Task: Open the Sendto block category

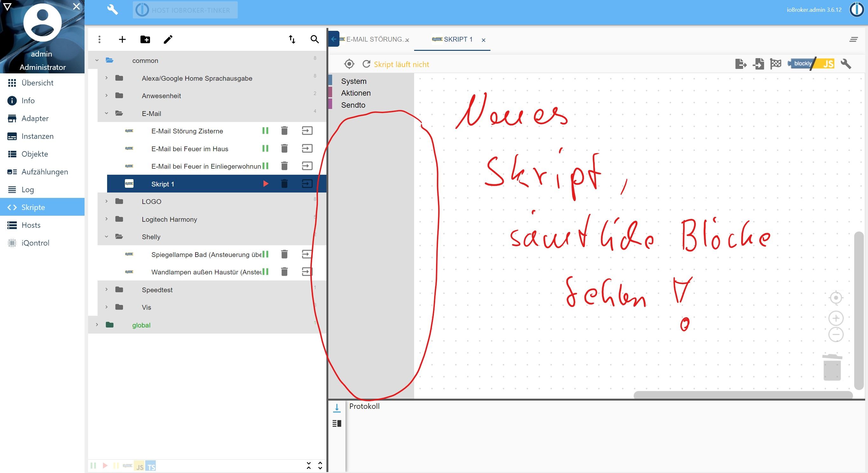Action: 353,105
